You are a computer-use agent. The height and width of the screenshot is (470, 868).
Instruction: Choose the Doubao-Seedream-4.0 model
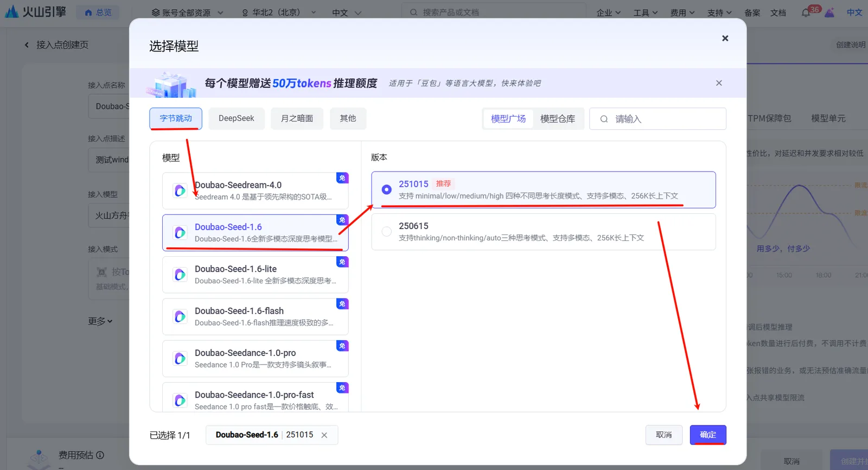(255, 190)
